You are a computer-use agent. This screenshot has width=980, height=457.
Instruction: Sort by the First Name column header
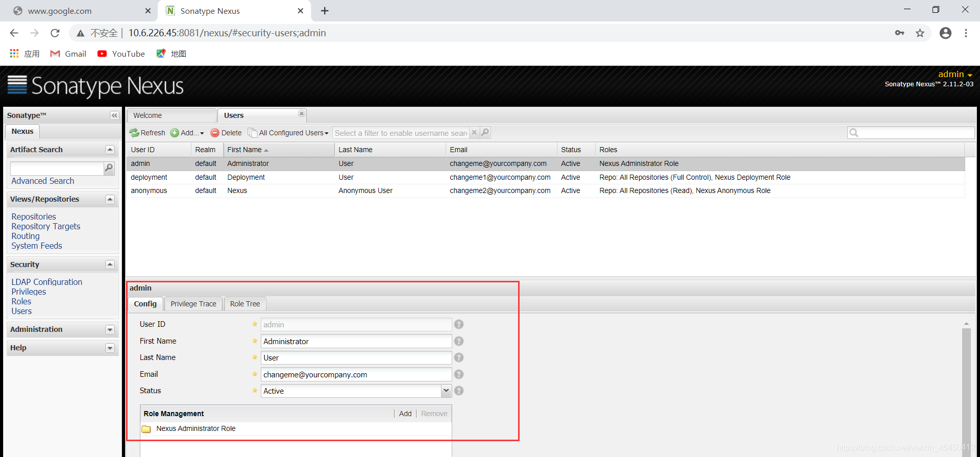pyautogui.click(x=279, y=150)
